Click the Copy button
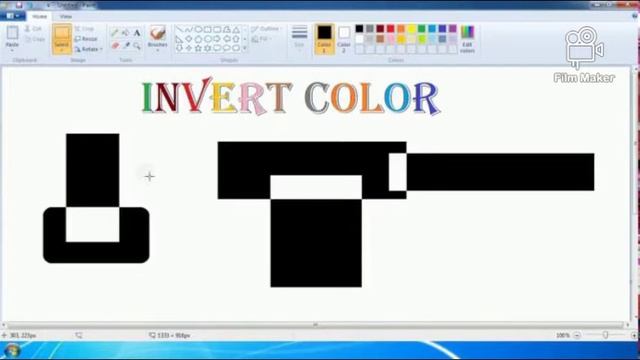 34,40
